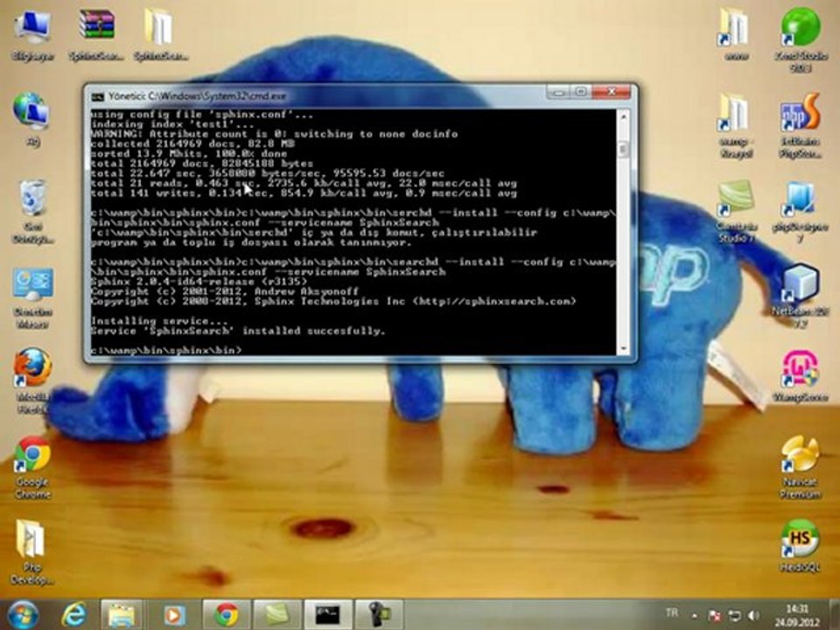840x630 pixels.
Task: Click the cmd scrollbar thumb
Action: pyautogui.click(x=623, y=150)
